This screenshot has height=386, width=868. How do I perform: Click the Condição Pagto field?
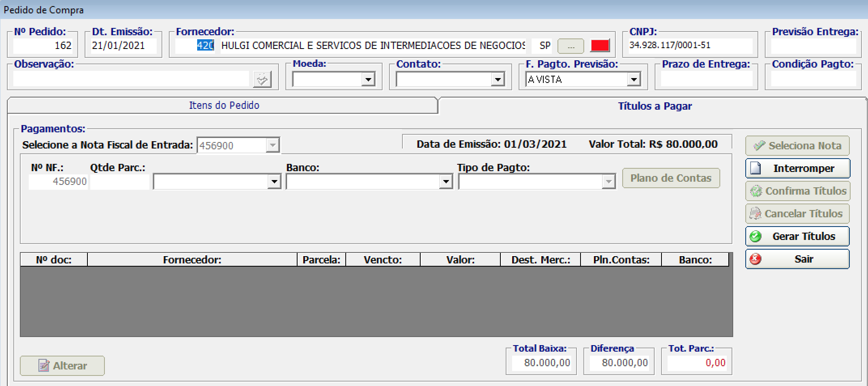[813, 79]
